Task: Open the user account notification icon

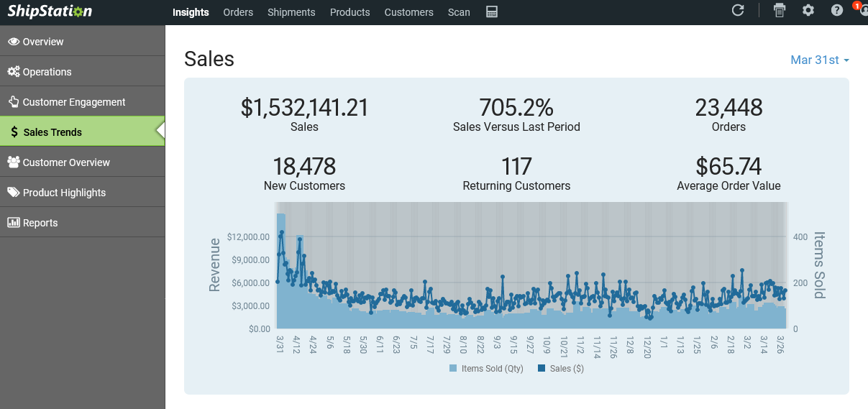Action: [x=862, y=11]
